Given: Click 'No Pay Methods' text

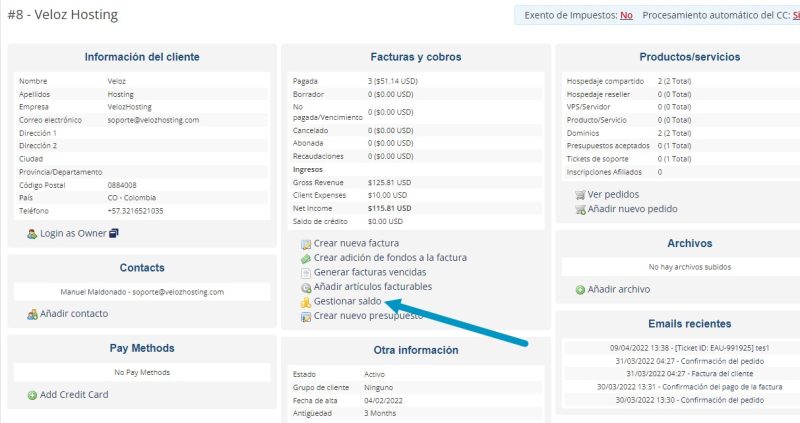Looking at the screenshot, I should click(x=142, y=372).
